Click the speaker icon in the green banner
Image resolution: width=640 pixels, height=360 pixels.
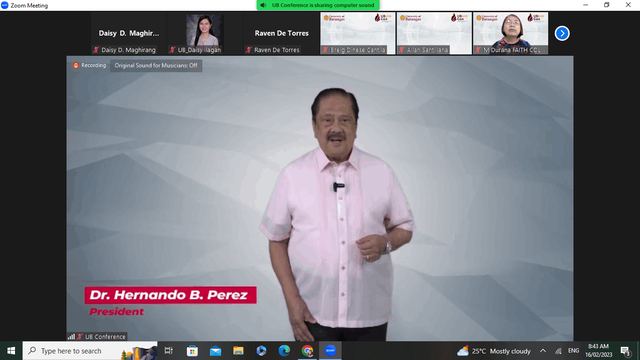point(263,5)
